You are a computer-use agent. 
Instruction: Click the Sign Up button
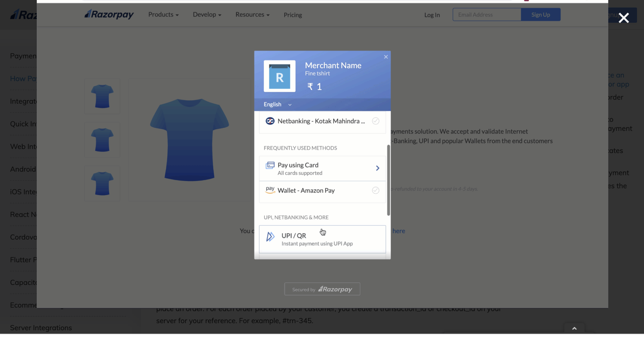[540, 15]
